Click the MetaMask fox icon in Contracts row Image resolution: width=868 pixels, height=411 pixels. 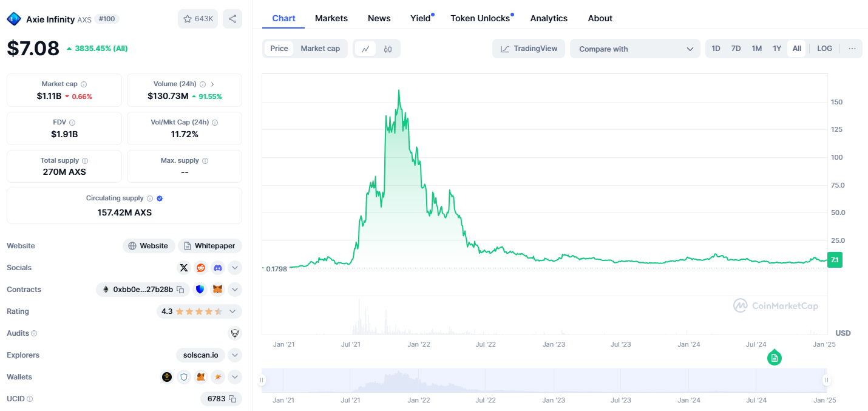pyautogui.click(x=217, y=290)
